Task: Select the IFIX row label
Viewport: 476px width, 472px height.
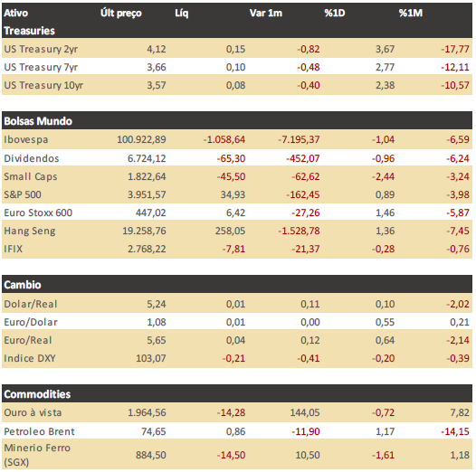Action: point(13,249)
